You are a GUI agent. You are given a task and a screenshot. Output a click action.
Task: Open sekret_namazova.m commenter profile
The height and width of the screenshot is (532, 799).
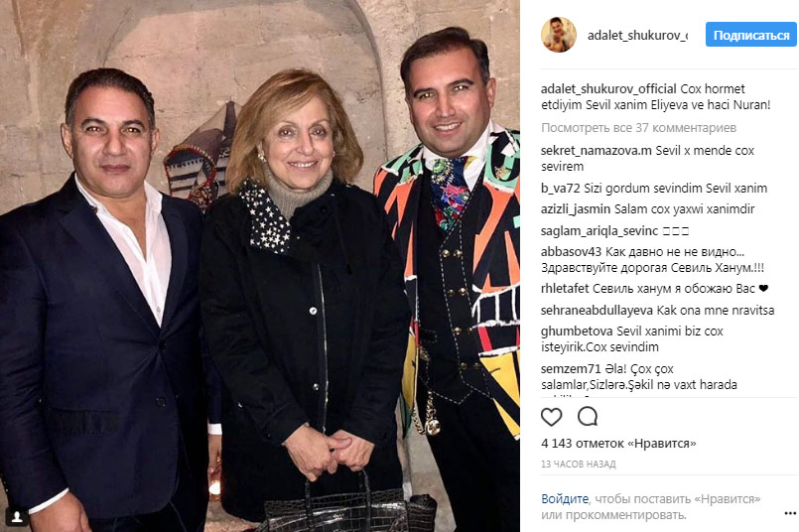597,150
